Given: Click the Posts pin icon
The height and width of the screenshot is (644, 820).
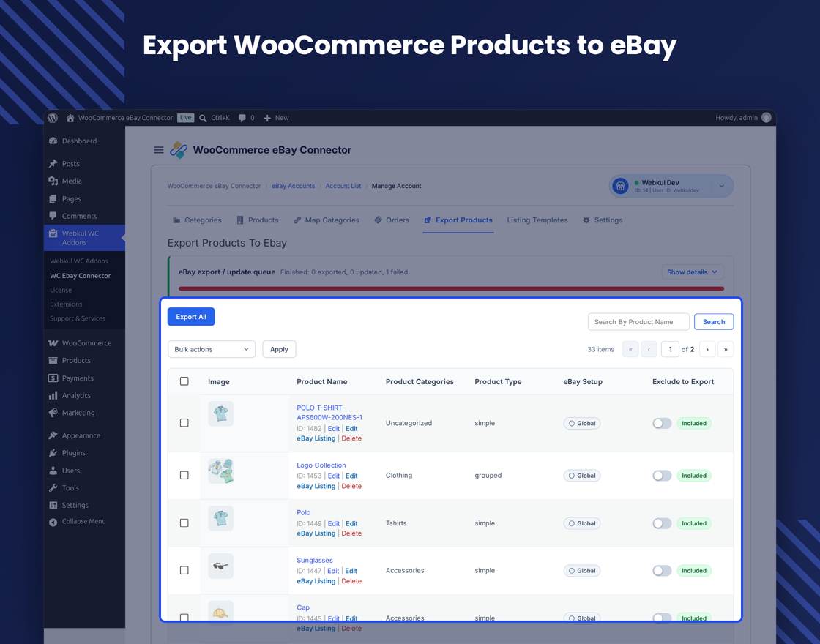Looking at the screenshot, I should [x=53, y=164].
